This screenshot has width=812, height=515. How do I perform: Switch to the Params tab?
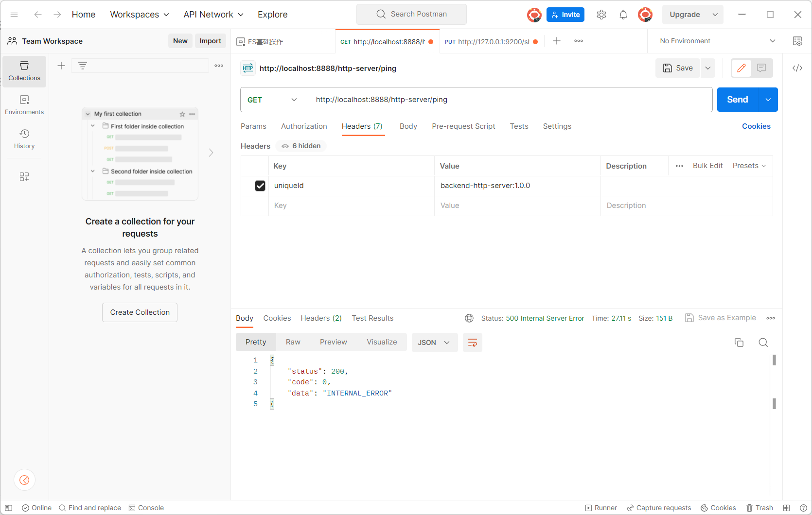253,126
